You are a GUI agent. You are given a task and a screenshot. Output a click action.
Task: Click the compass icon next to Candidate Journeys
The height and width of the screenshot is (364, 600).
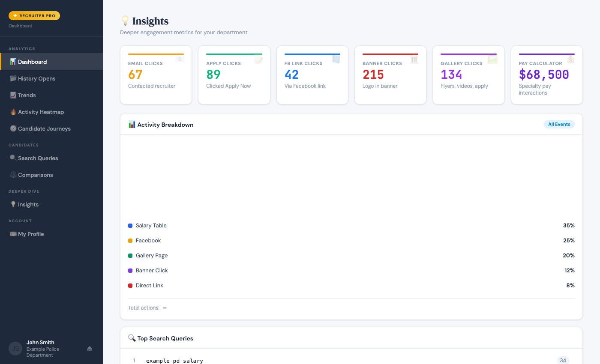coord(13,128)
